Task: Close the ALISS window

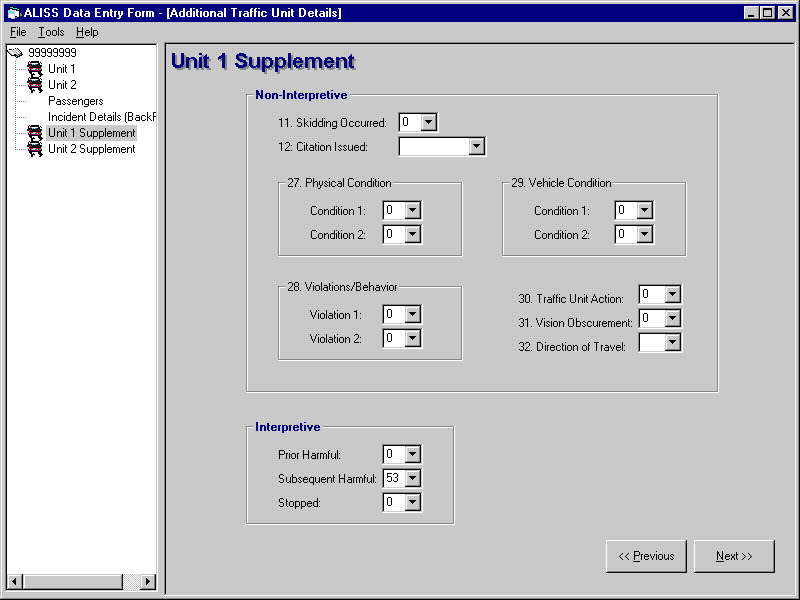Action: click(786, 13)
